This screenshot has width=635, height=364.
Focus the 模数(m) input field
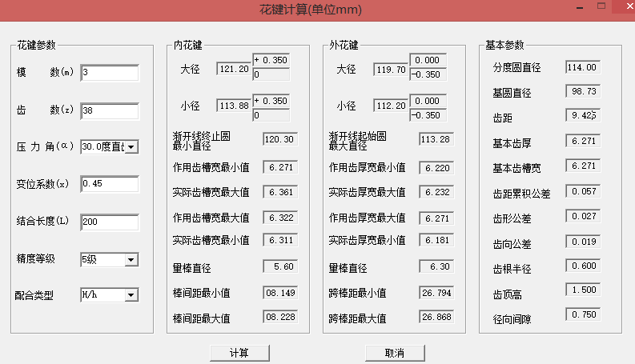(x=110, y=73)
